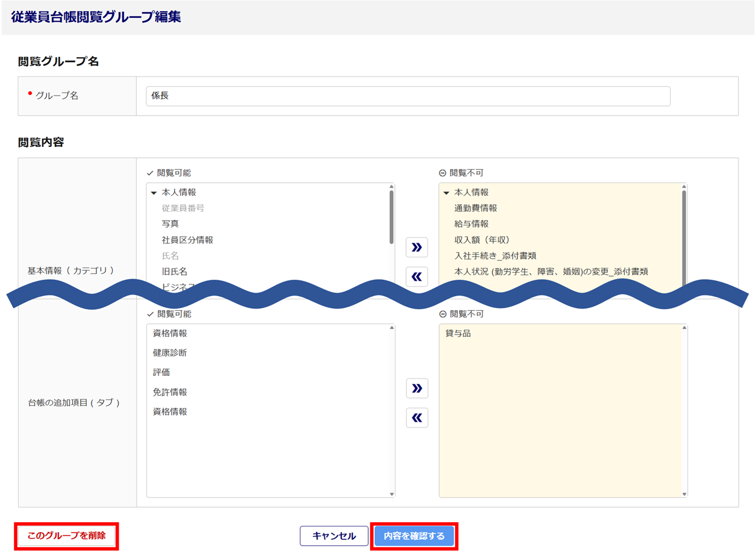Click the scrollbar of 基本情報 閲覧可能 list
This screenshot has width=756, height=560.
391,216
